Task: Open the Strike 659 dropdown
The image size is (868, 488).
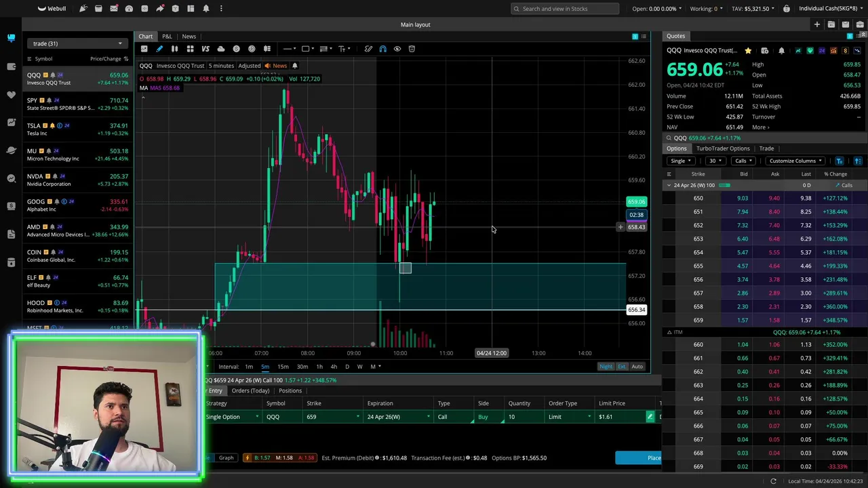Action: tap(332, 417)
